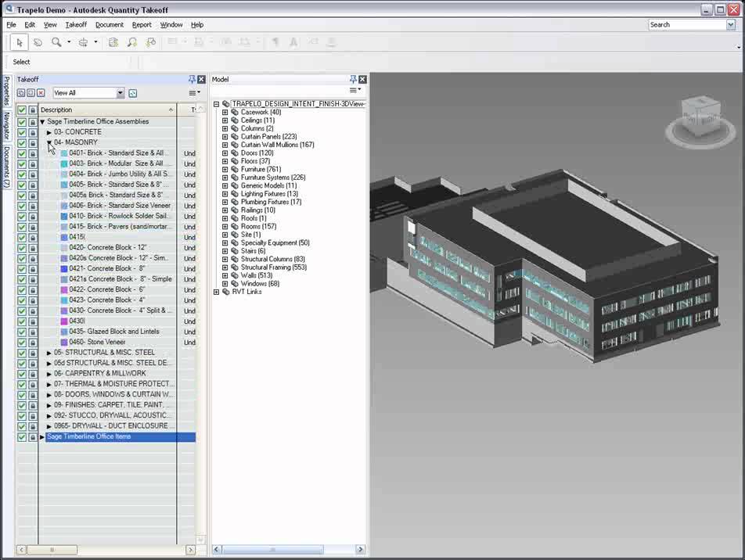
Task: Click lock icon on Sage Timberline Office Items row
Action: [x=32, y=437]
